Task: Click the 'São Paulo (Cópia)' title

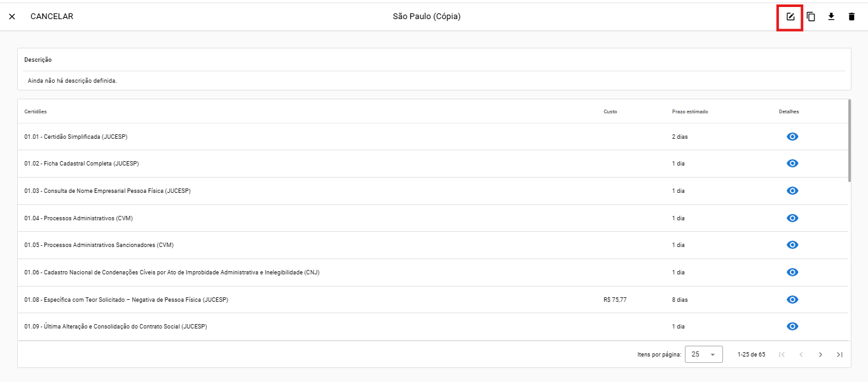Action: click(427, 17)
